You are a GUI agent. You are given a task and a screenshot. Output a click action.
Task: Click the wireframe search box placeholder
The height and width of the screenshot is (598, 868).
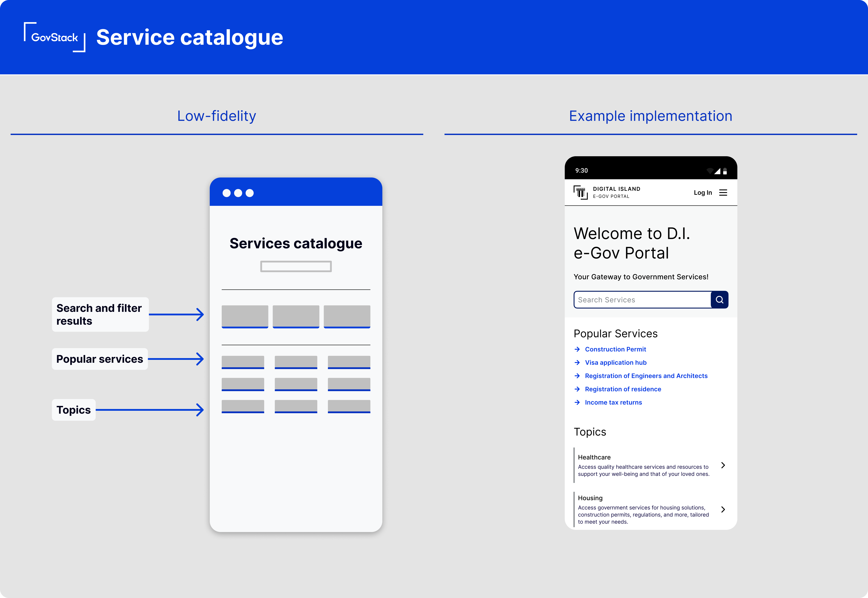point(296,266)
